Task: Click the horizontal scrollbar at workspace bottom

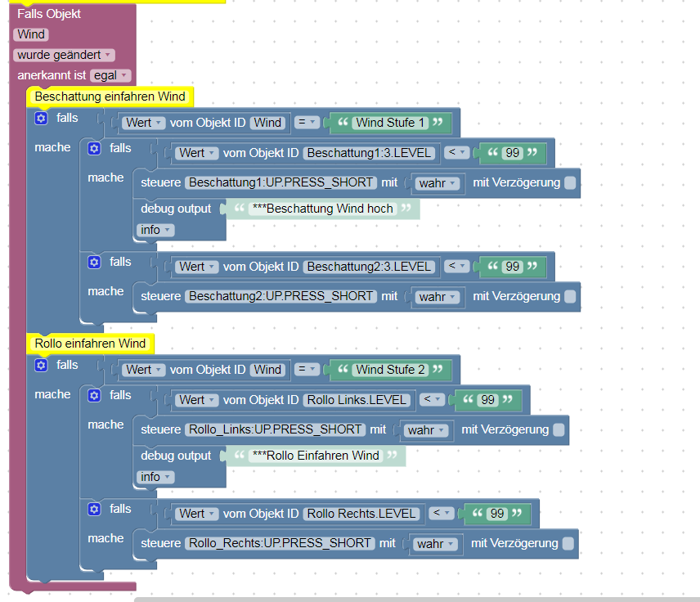Action: coord(417,600)
